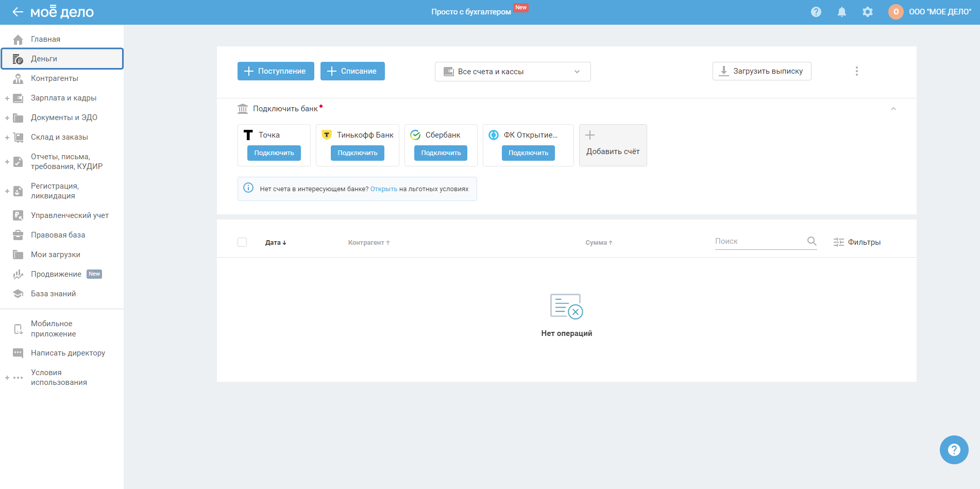Click the ФК Открытие logo
Viewport: 980px width, 489px height.
click(494, 135)
